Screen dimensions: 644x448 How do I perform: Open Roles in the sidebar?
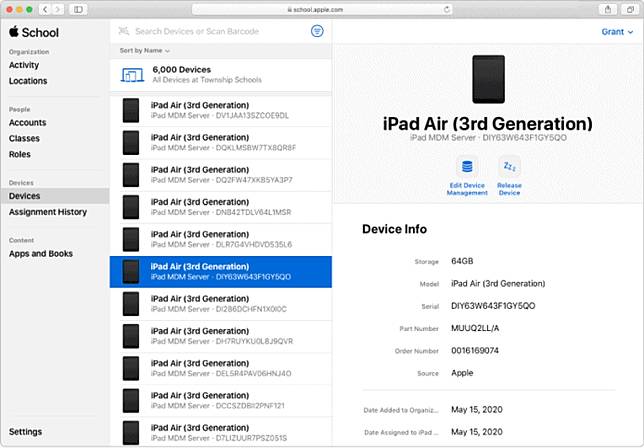click(20, 154)
